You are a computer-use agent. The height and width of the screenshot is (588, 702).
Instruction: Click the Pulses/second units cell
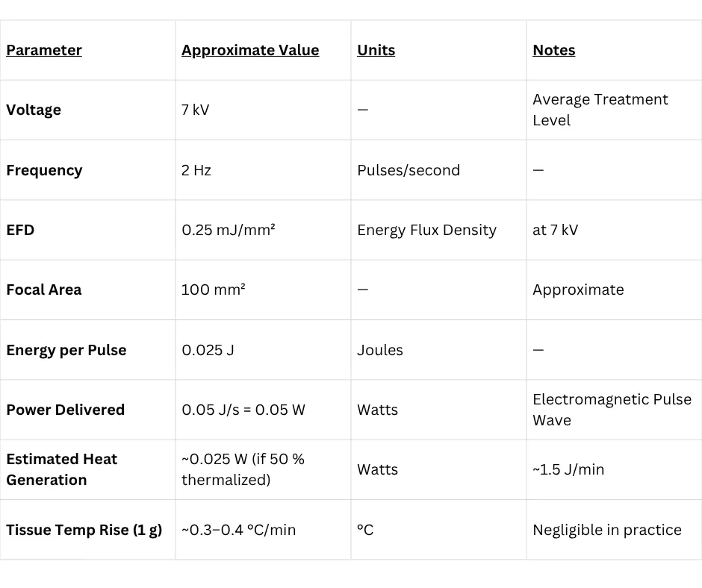click(409, 170)
